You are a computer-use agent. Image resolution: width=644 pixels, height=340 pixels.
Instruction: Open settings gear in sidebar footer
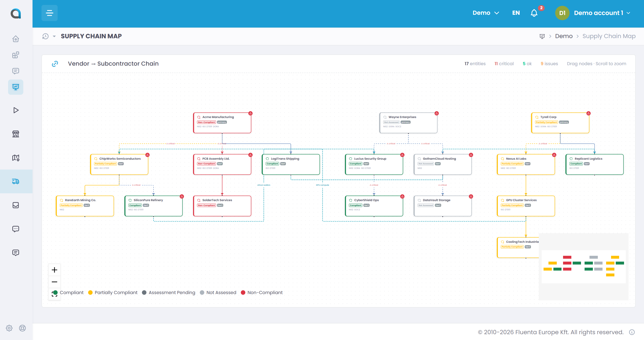(x=9, y=328)
